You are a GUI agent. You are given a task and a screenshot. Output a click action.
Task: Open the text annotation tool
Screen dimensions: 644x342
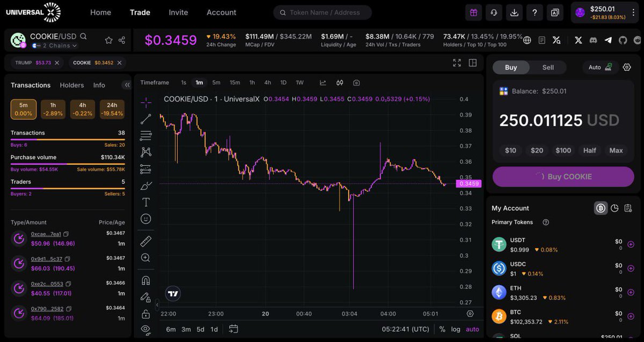(x=145, y=201)
